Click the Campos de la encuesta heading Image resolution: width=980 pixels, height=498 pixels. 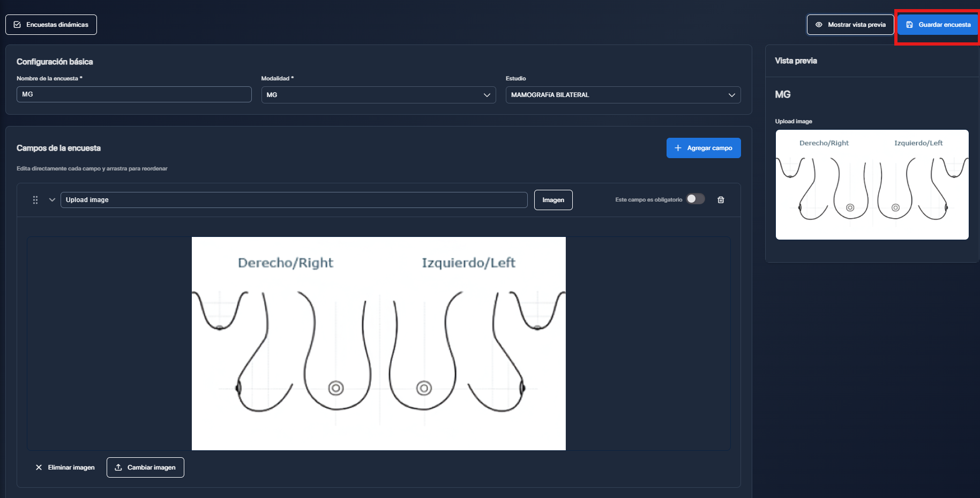(x=58, y=148)
